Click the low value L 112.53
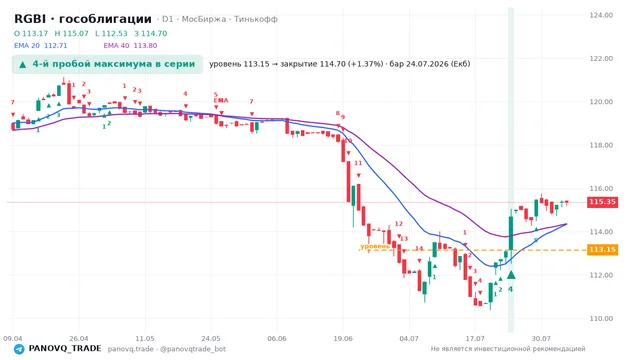This screenshot has height=360, width=640. (x=111, y=33)
